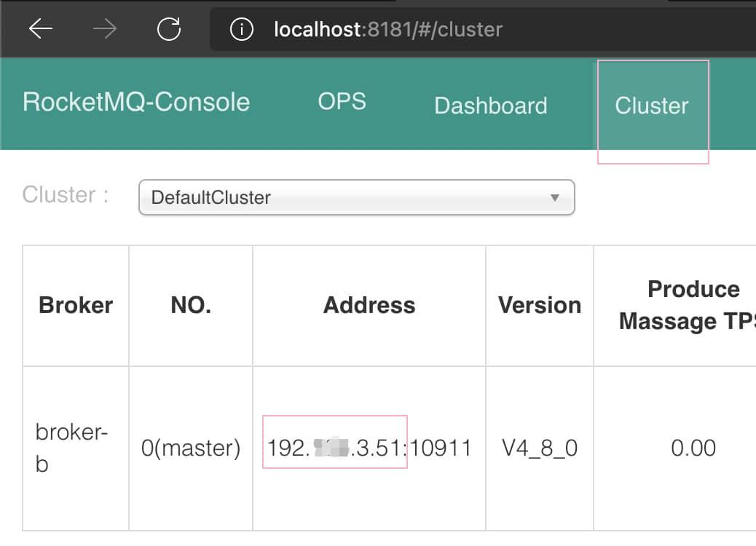Expand the DefaultCluster dropdown
The image size is (756, 546).
[356, 197]
